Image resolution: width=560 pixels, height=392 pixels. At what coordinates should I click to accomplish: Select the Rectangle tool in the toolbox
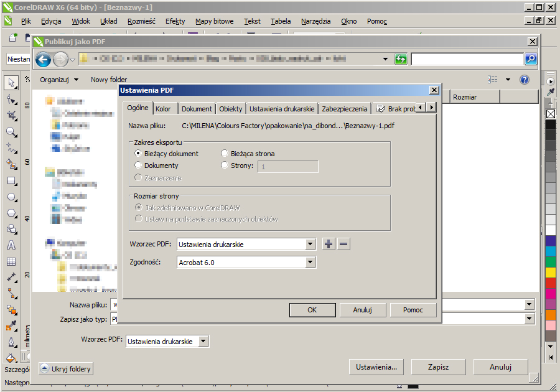[x=11, y=180]
